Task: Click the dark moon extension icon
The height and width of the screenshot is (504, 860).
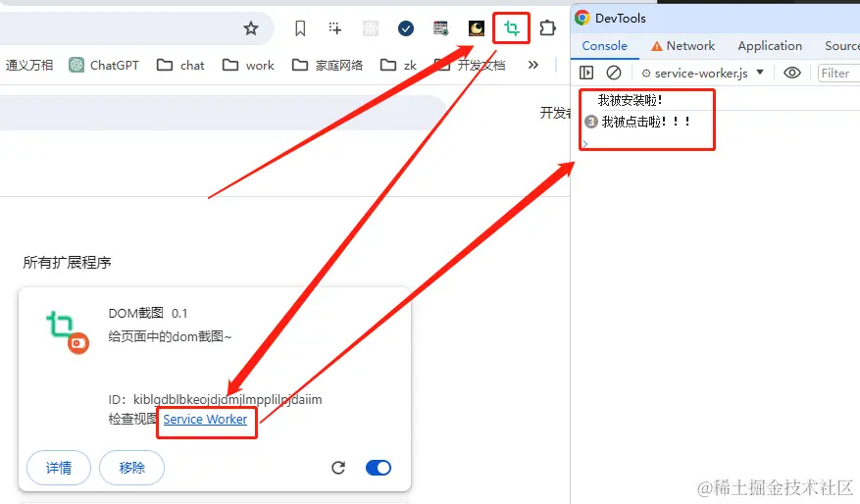Action: (x=476, y=28)
